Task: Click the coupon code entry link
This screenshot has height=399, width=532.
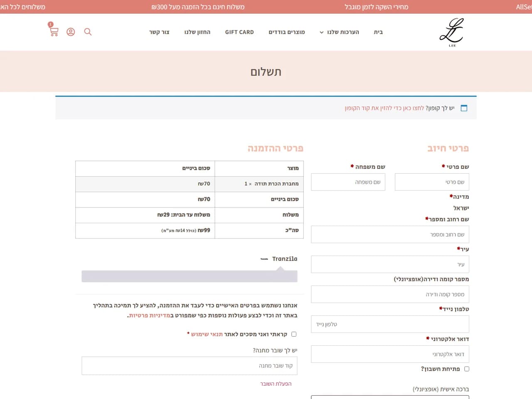Action: [384, 108]
